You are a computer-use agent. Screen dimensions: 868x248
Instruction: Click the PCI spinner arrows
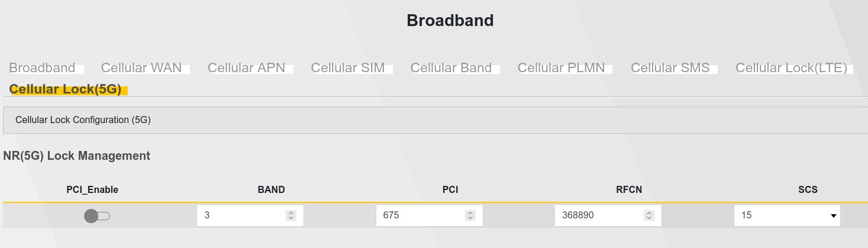tap(470, 216)
